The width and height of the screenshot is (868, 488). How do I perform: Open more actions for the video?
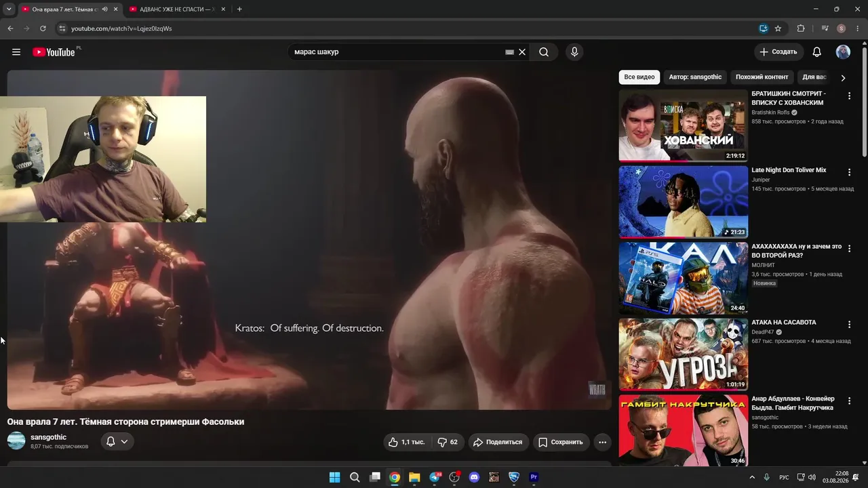point(602,442)
